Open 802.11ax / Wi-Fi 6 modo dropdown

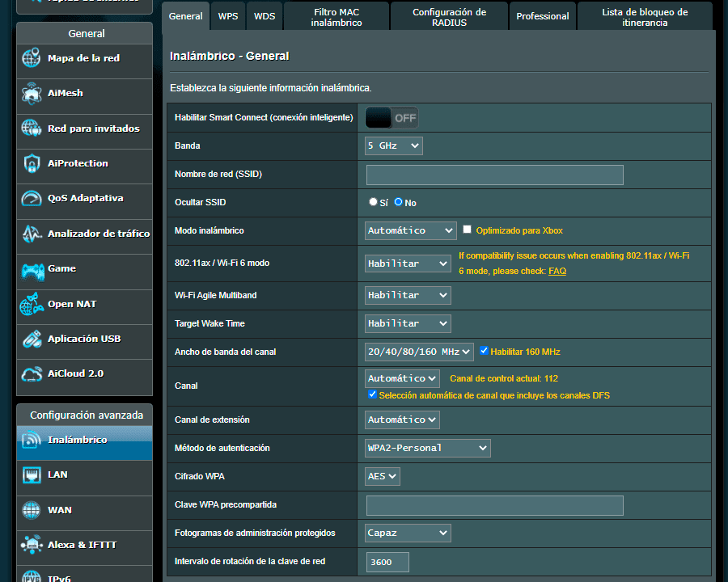coord(408,264)
